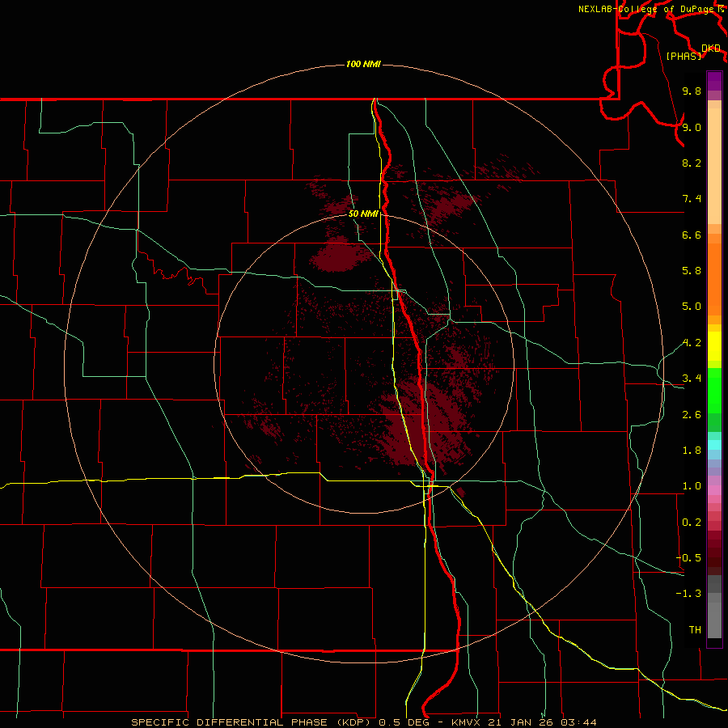Click the 50 NMI range ring label
Image resolution: width=728 pixels, height=728 pixels.
click(363, 214)
